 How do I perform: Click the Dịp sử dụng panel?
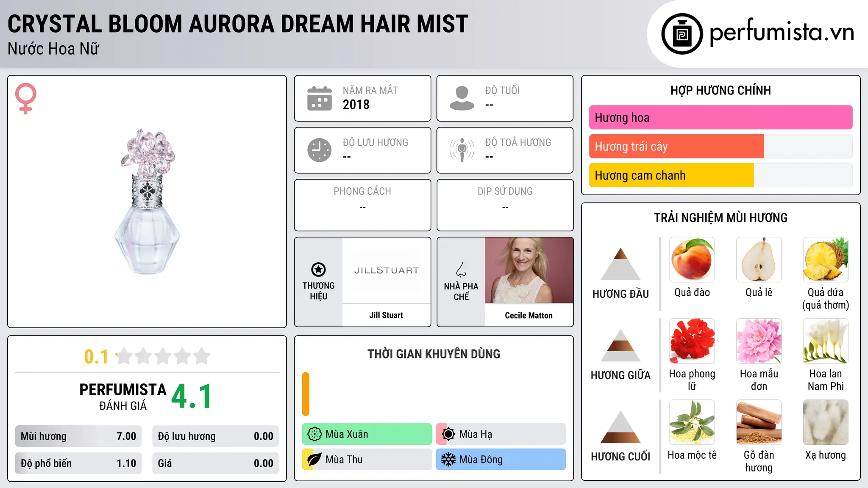click(505, 205)
